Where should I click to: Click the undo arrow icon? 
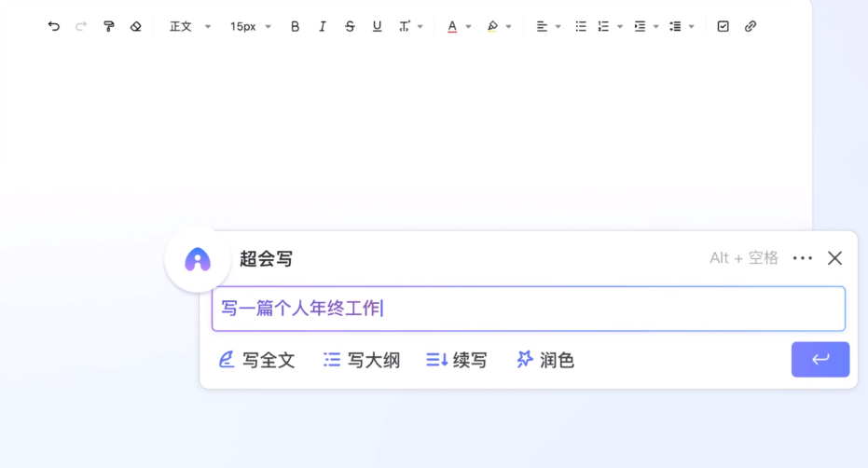click(54, 27)
